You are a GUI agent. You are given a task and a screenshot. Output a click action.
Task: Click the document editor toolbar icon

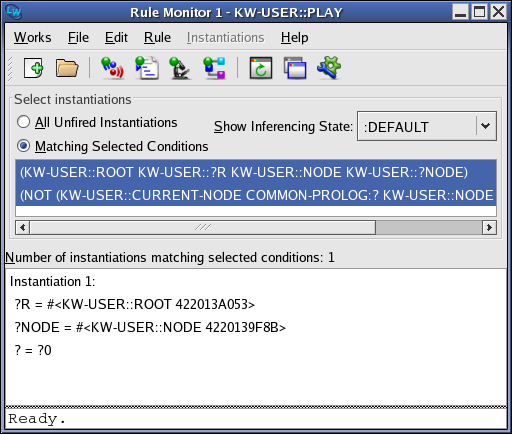click(x=147, y=68)
